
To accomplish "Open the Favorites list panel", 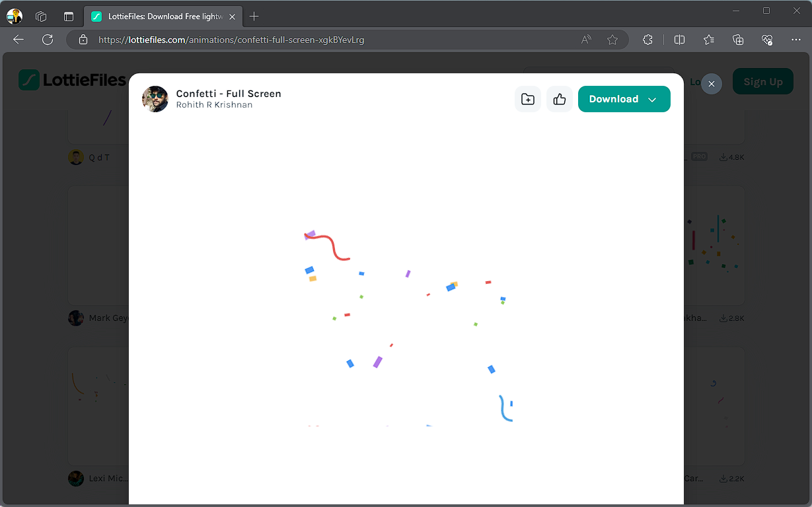I will (709, 40).
